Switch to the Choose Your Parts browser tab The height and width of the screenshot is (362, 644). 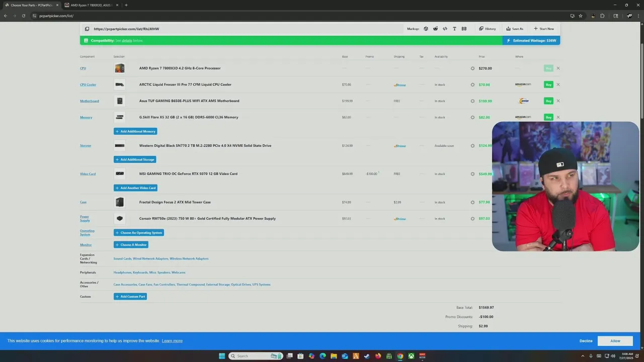[x=31, y=5]
